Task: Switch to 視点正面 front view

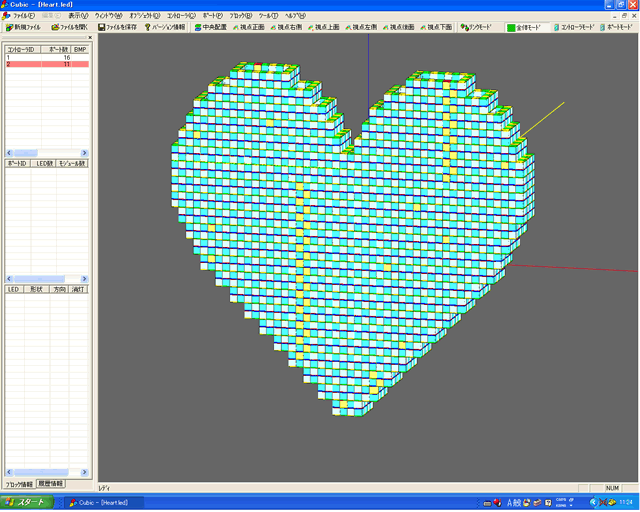Action: 250,28
